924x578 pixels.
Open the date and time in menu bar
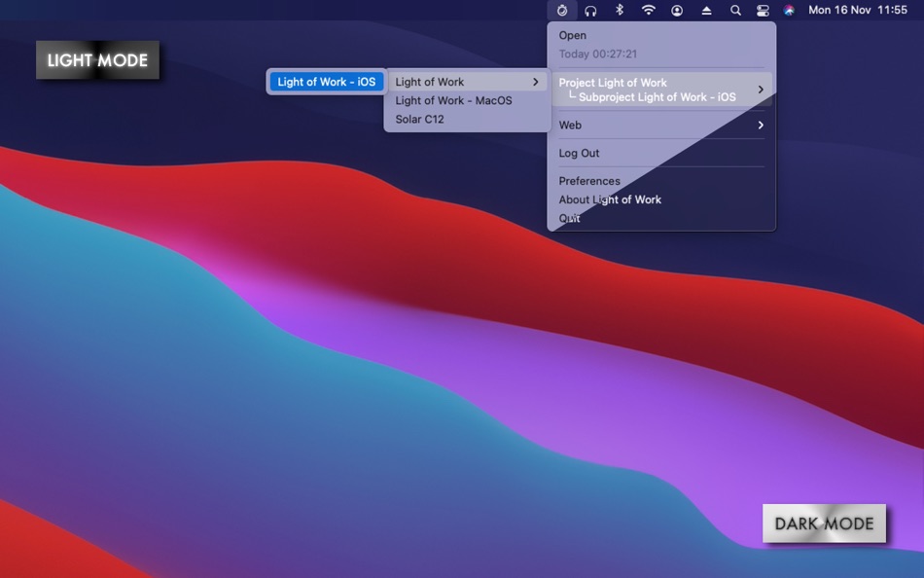point(858,10)
